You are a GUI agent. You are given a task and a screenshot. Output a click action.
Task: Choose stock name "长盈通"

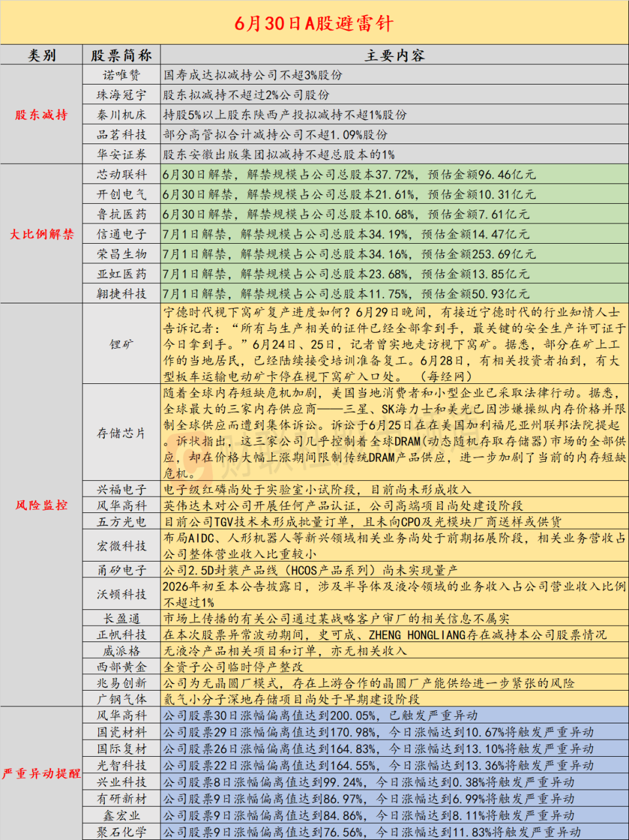click(122, 619)
